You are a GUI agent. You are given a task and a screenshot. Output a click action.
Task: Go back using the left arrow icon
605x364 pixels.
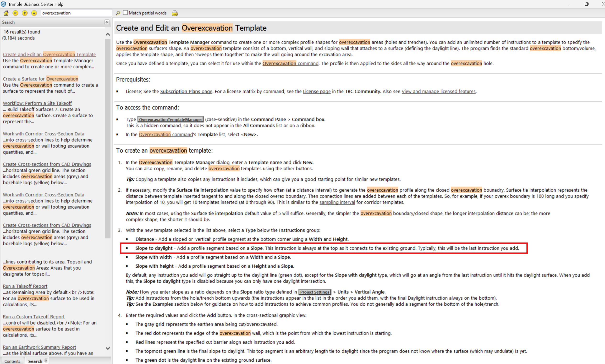pos(16,13)
